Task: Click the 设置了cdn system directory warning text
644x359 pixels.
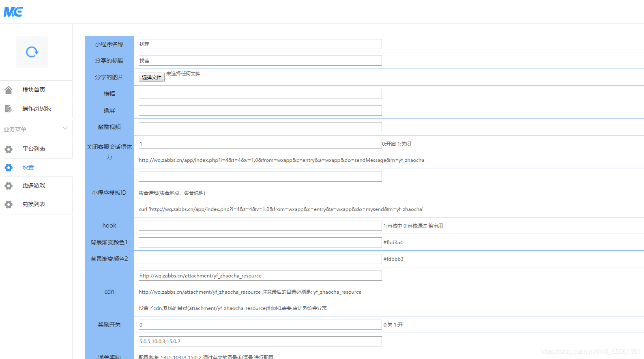Action: 233,308
